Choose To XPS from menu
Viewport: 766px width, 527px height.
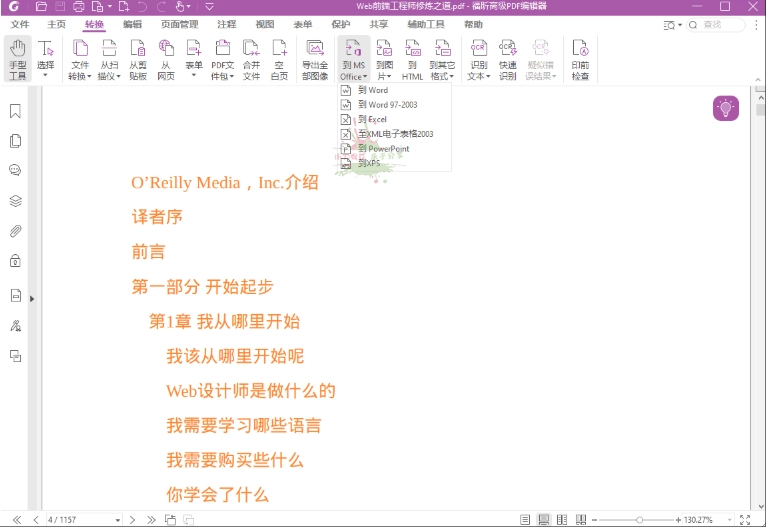394,163
